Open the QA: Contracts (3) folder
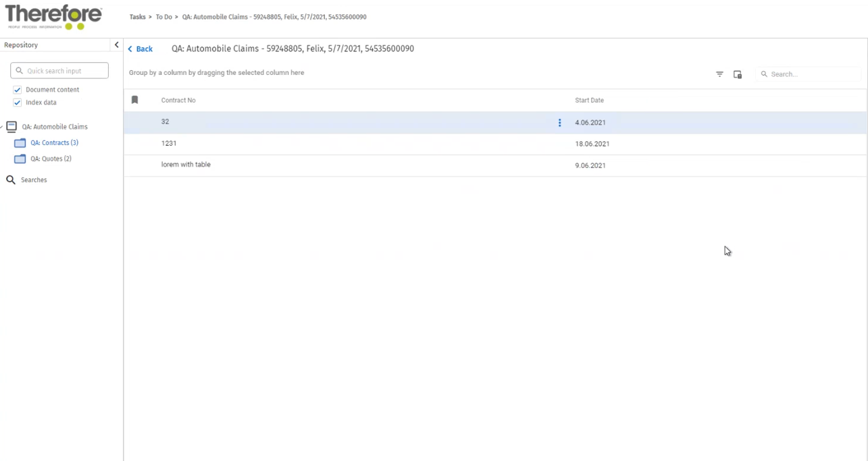This screenshot has height=461, width=868. click(54, 143)
